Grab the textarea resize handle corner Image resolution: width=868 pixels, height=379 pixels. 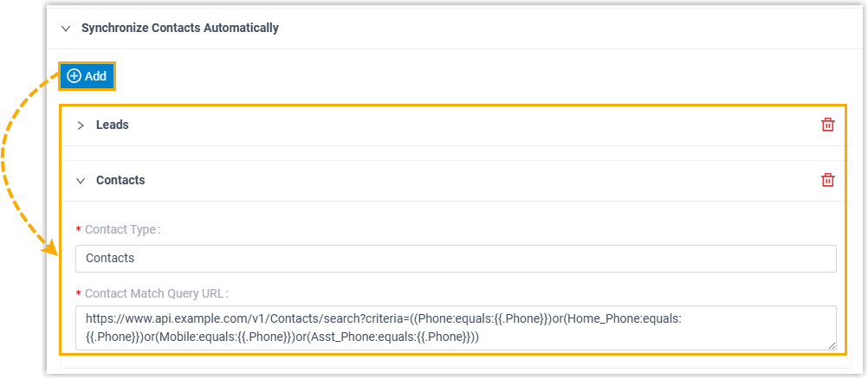[832, 345]
